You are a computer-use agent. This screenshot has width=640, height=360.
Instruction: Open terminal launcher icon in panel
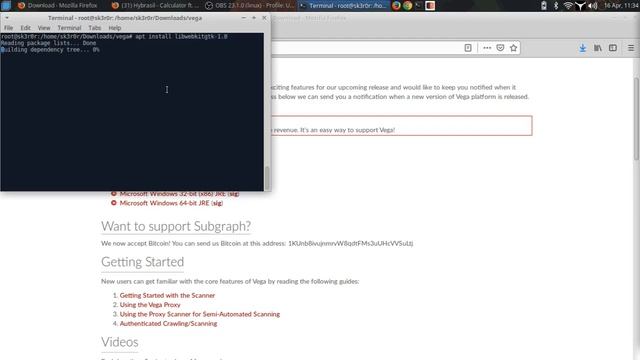click(418, 5)
